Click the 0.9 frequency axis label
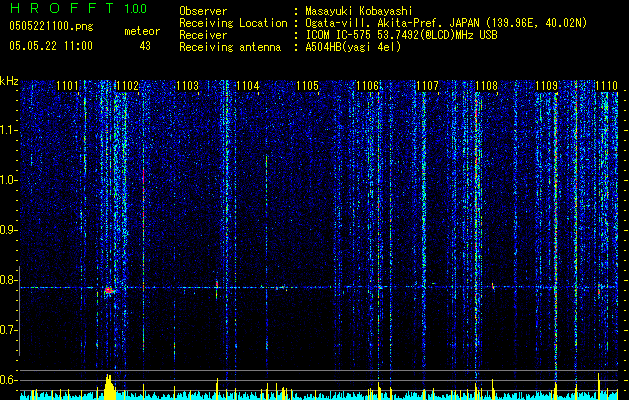 [x=9, y=230]
